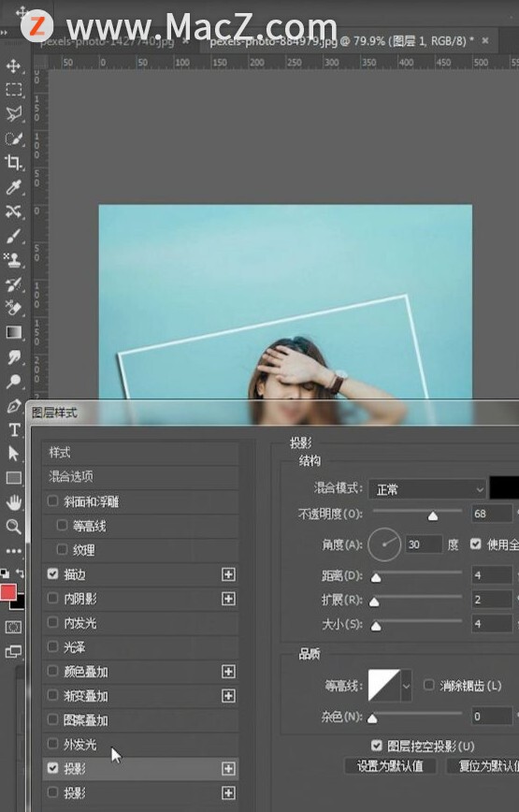This screenshot has height=812, width=519.
Task: Enable the 内发光 checkbox
Action: (52, 622)
